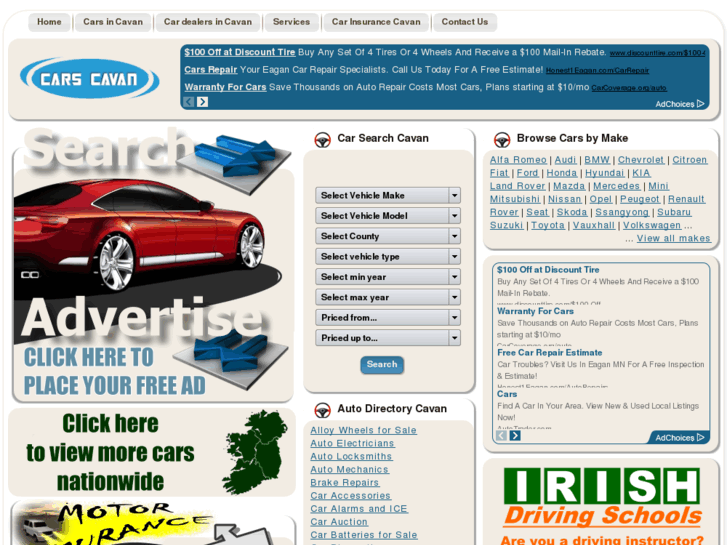Open Free Car Repair Estimate ad

tap(549, 353)
